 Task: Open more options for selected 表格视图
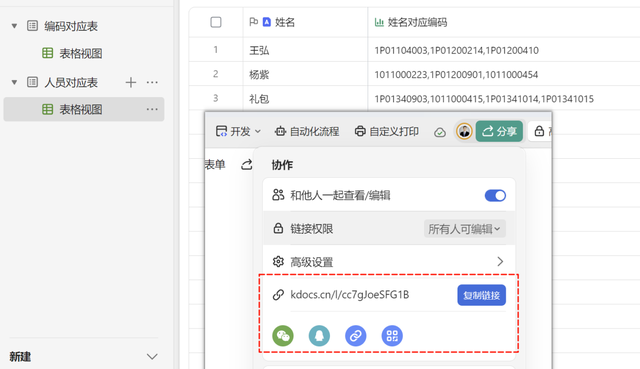[152, 109]
